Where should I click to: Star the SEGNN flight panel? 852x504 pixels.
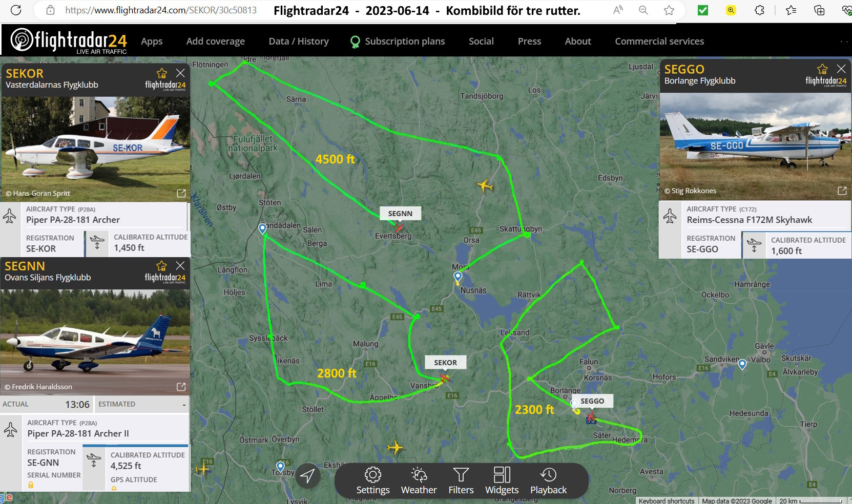[162, 266]
